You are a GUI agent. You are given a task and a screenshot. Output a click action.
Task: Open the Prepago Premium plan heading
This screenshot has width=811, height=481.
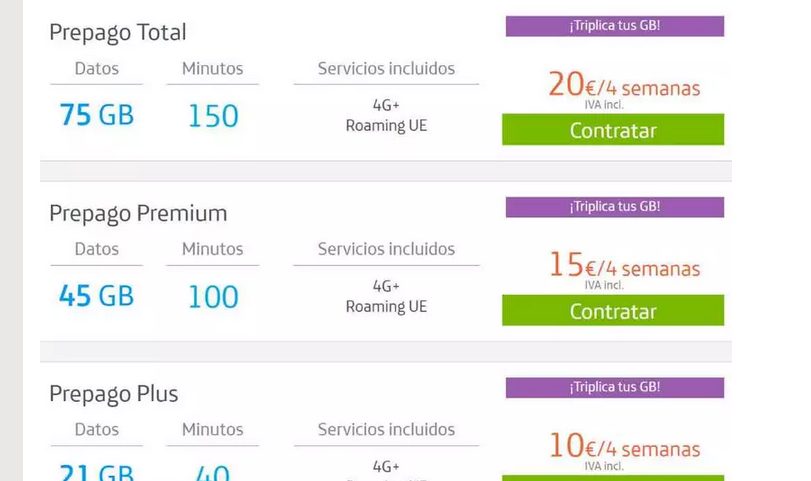click(x=138, y=213)
